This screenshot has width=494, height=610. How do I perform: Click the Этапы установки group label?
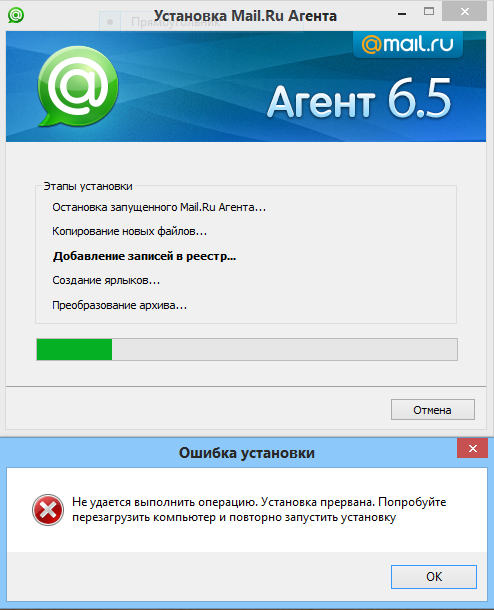click(x=88, y=186)
